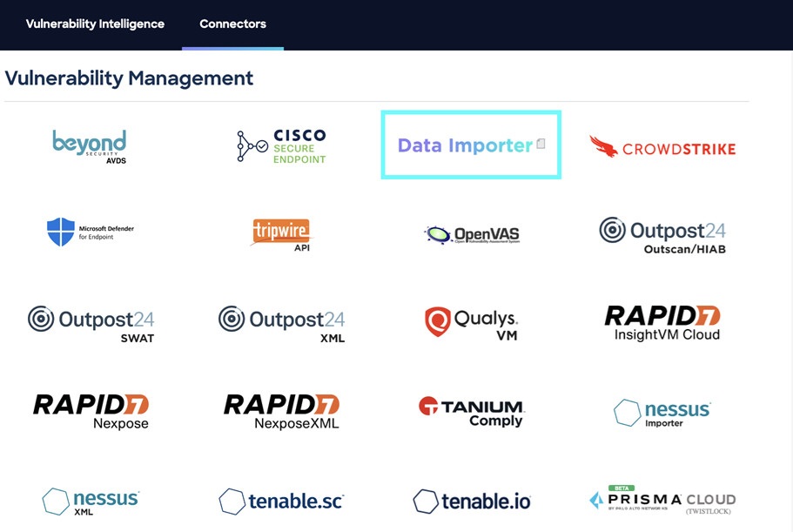Click the Vulnerability Management section heading

coord(129,78)
